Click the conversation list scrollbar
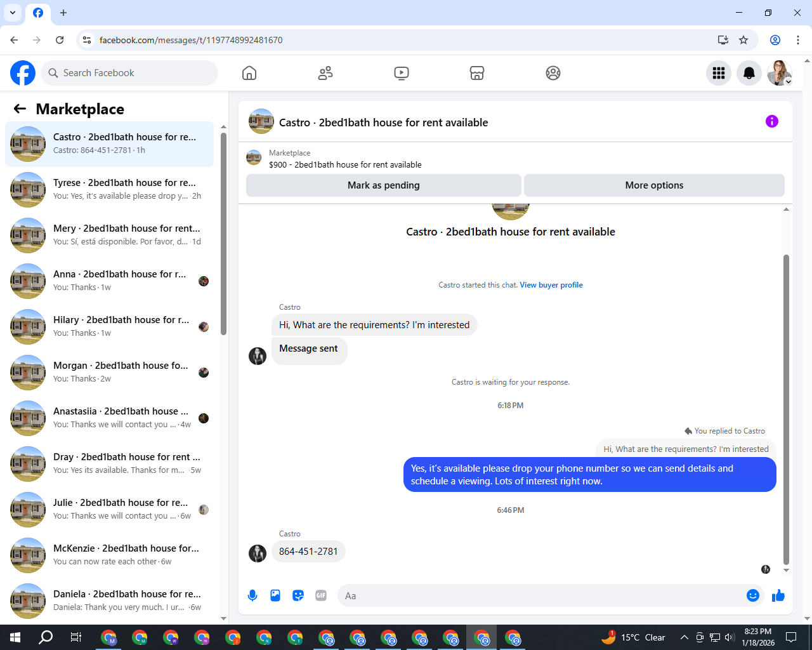Viewport: 812px width, 650px height. pyautogui.click(x=223, y=234)
